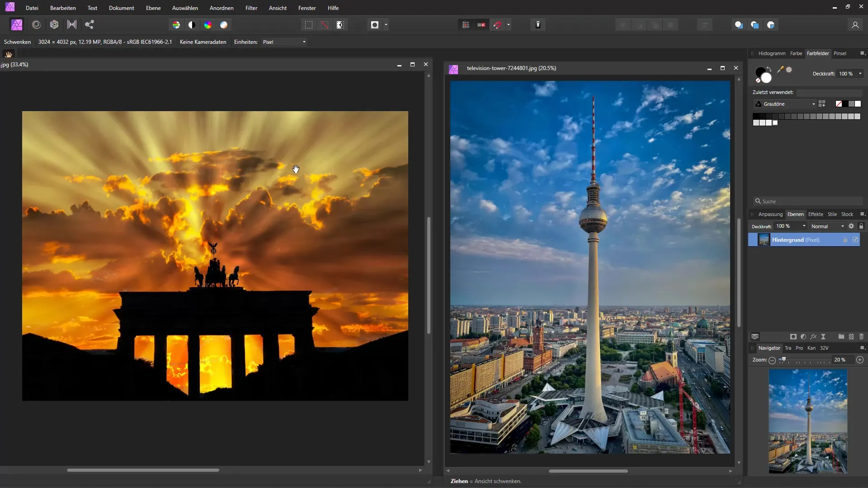Toggle the layers panel lock button

tap(861, 226)
